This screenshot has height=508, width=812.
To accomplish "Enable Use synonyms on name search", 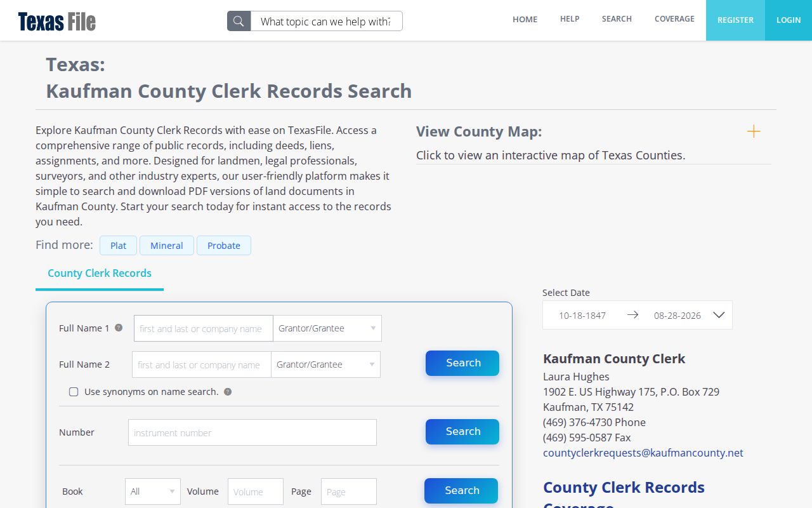I will (x=74, y=392).
